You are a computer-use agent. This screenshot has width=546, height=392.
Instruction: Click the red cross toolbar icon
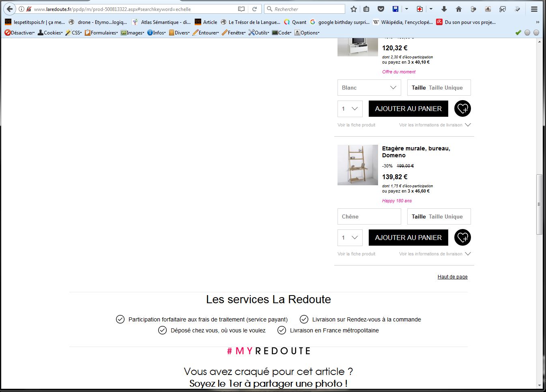[x=420, y=9]
